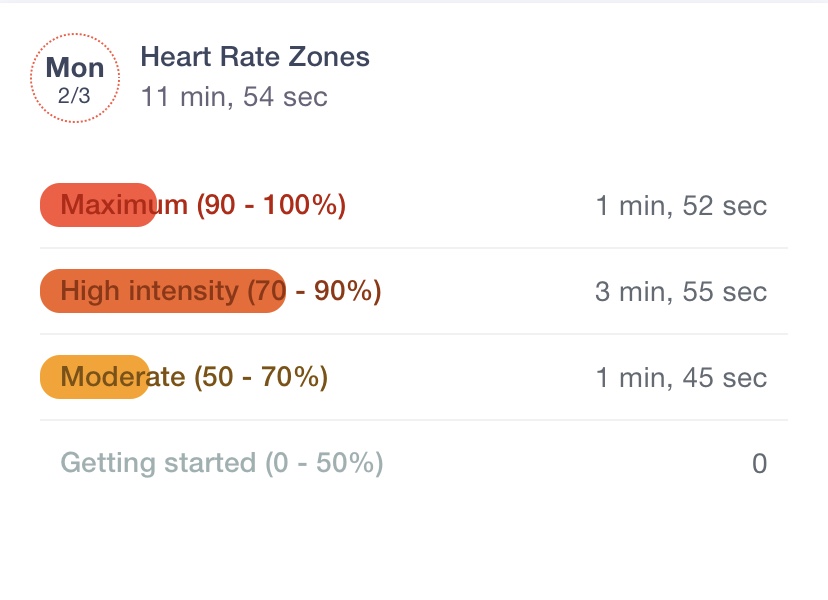This screenshot has width=828, height=600.
Task: Select the Heart Rate Zones title
Action: point(255,56)
